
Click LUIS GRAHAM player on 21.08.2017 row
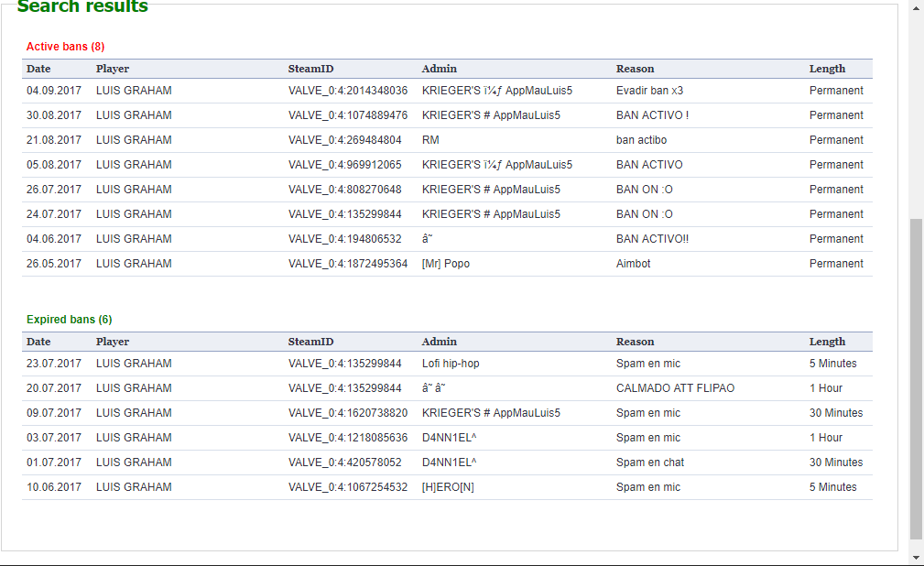click(x=134, y=140)
